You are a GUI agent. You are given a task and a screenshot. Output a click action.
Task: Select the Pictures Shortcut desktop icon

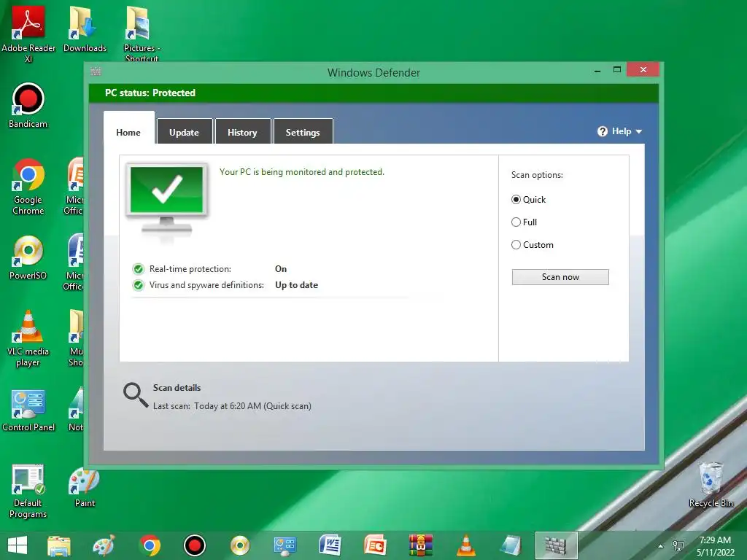pos(142,34)
